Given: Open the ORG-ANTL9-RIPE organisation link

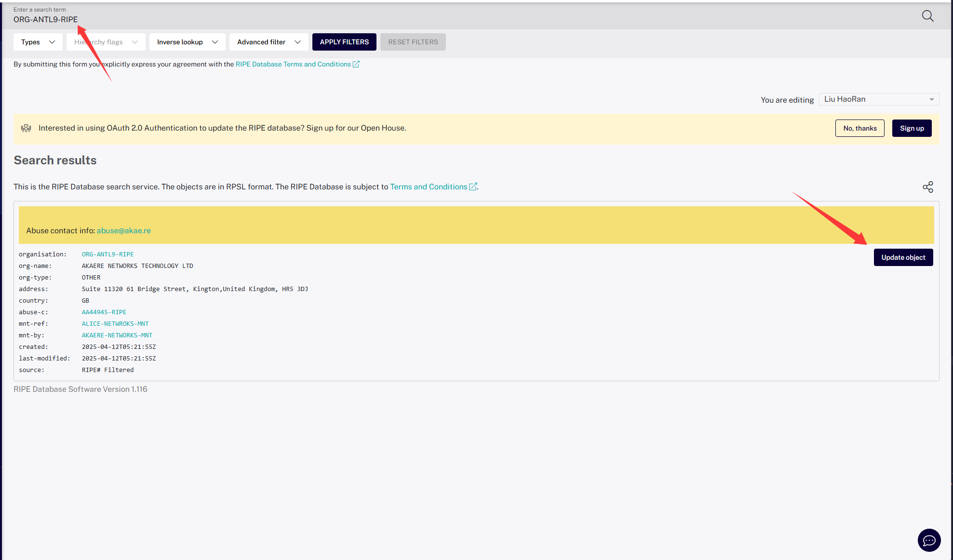Looking at the screenshot, I should coord(107,254).
